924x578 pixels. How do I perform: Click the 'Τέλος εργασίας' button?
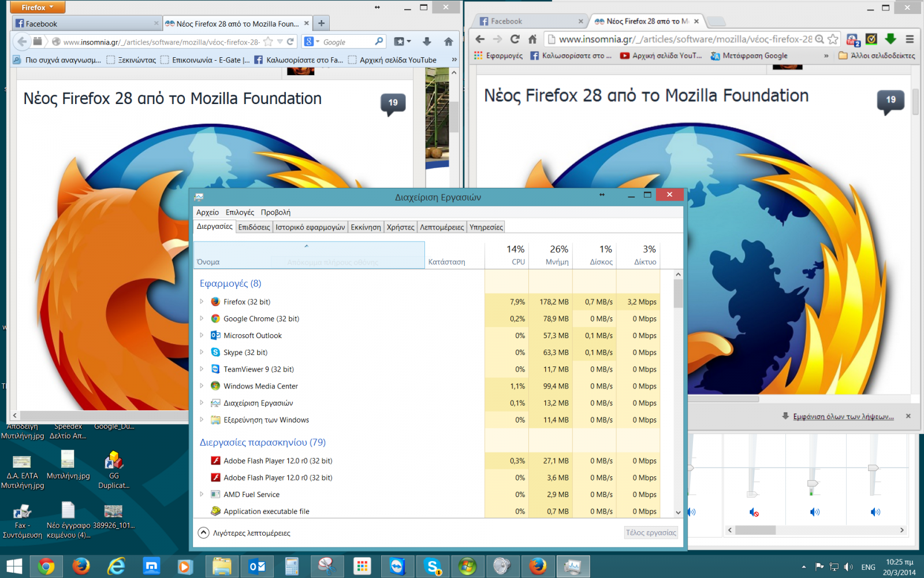click(651, 532)
